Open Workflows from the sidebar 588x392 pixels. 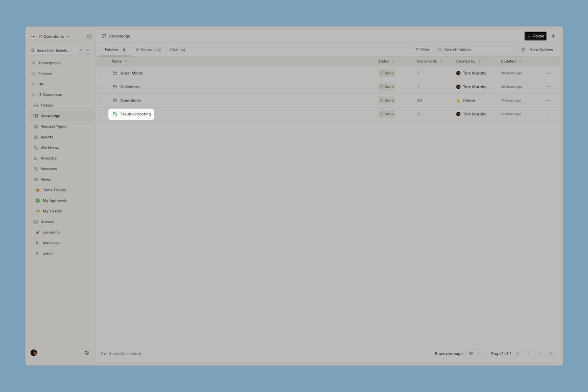[50, 148]
